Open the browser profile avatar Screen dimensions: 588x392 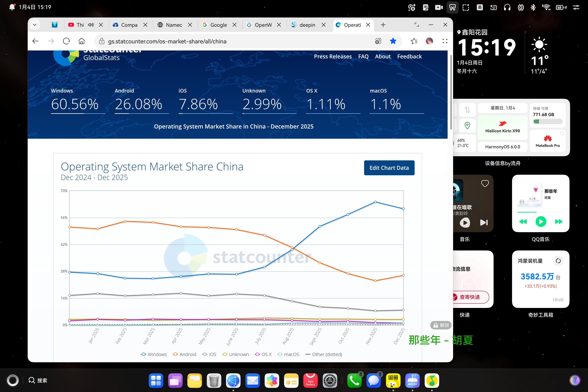430,41
